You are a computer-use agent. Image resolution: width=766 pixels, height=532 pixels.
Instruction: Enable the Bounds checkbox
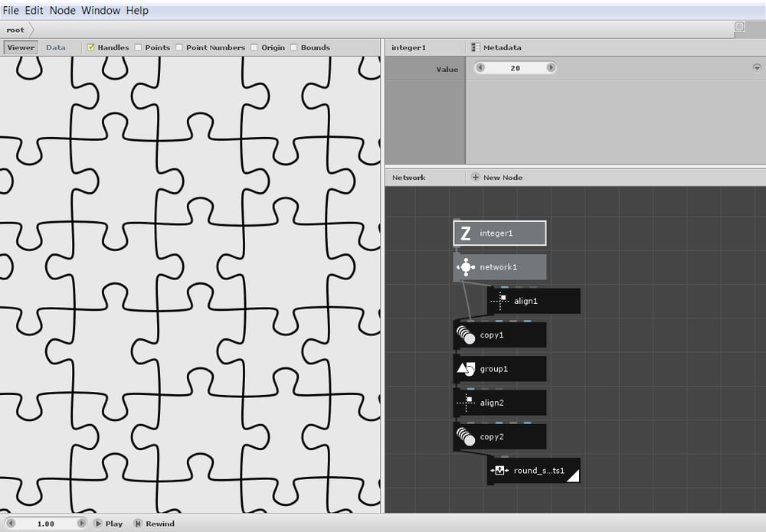pos(293,47)
